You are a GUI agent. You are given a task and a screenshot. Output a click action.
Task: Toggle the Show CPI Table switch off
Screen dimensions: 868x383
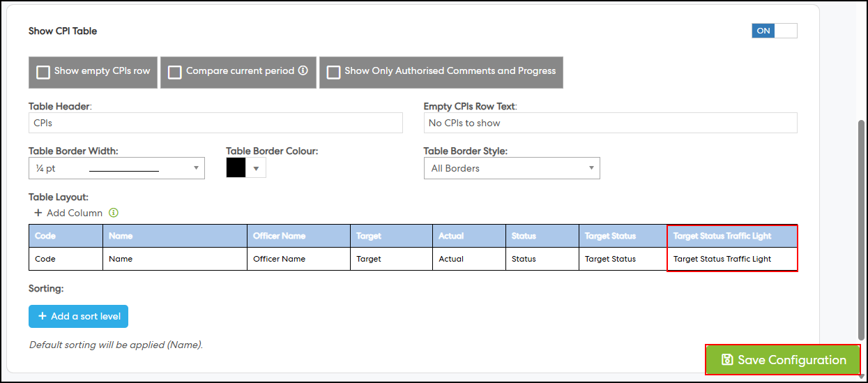[x=774, y=31]
